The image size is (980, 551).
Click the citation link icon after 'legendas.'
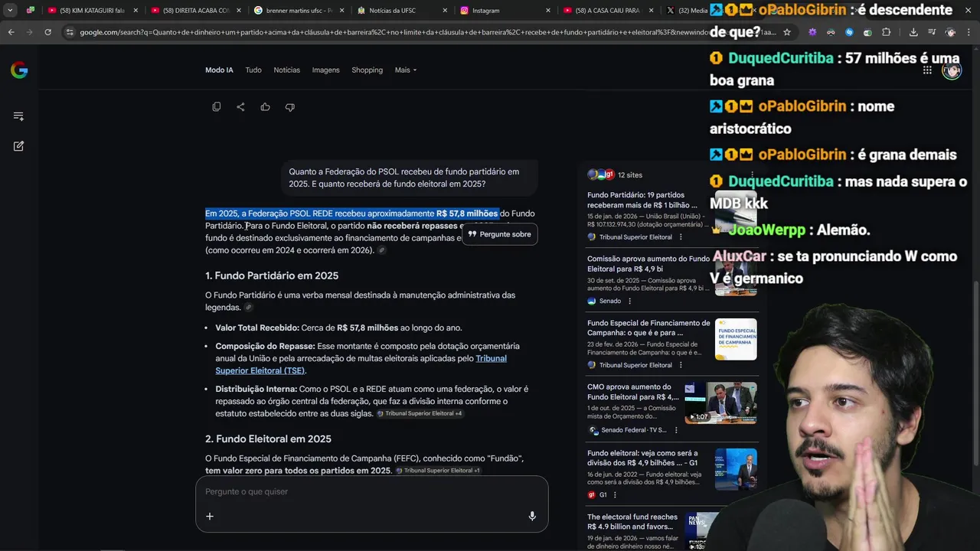[248, 308]
